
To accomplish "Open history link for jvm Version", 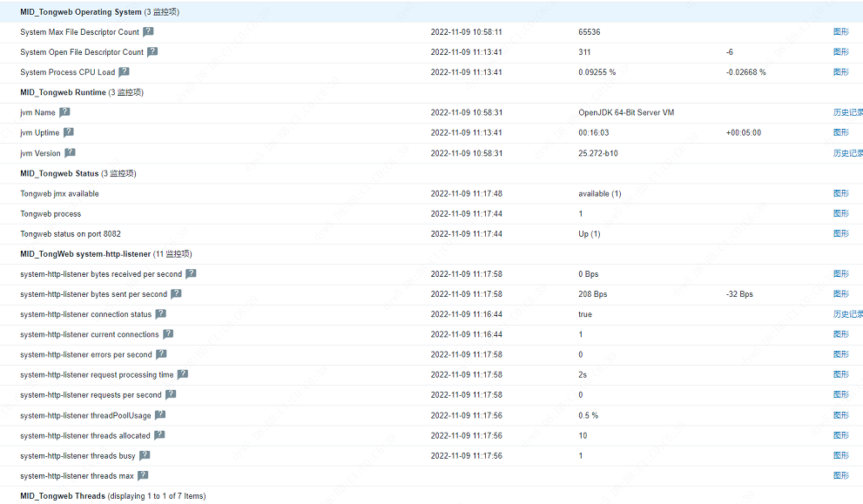I will [848, 153].
